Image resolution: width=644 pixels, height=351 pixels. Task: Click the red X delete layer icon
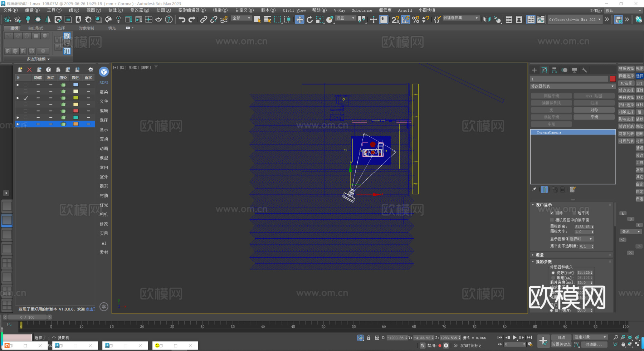(29, 69)
